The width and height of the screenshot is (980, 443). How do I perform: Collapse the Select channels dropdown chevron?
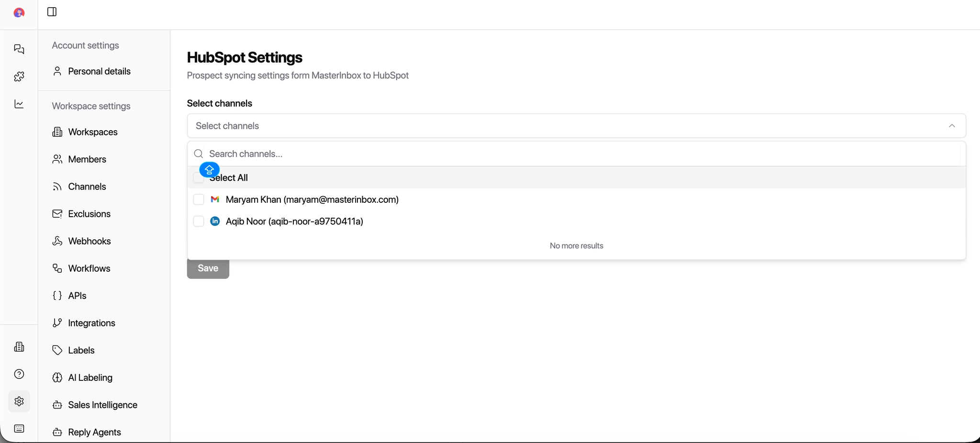[952, 126]
